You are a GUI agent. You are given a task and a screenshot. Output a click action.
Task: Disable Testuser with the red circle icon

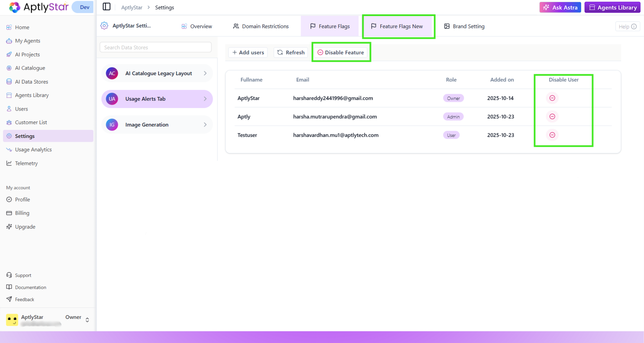(x=552, y=135)
